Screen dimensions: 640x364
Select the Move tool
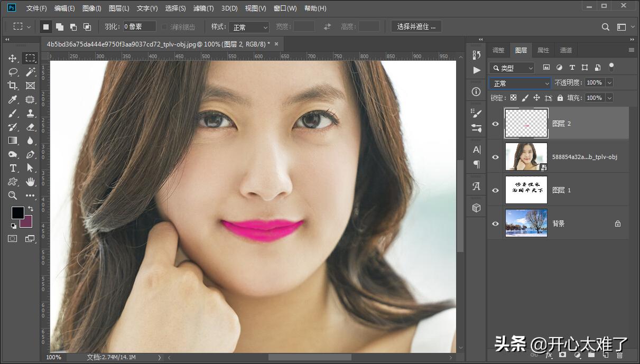click(x=13, y=58)
